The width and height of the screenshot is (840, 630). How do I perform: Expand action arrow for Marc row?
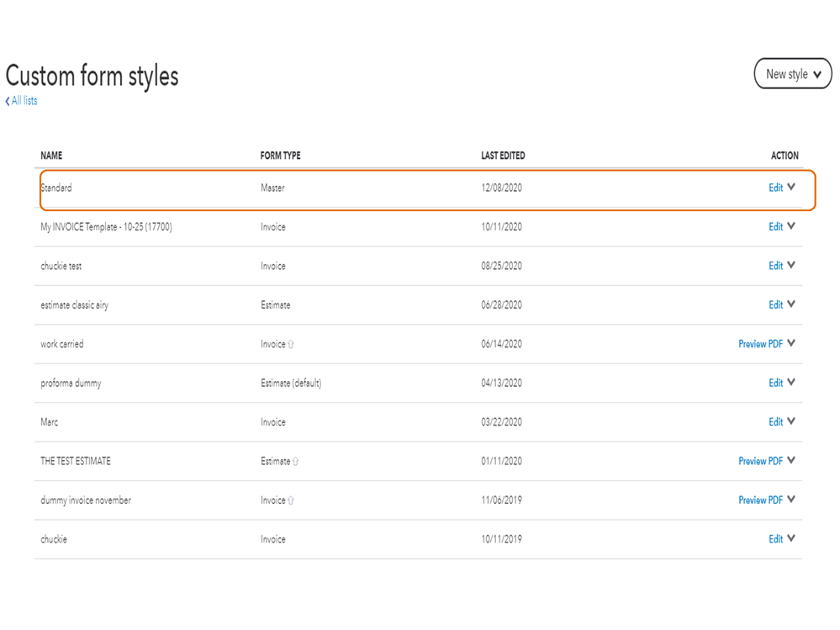(x=791, y=421)
